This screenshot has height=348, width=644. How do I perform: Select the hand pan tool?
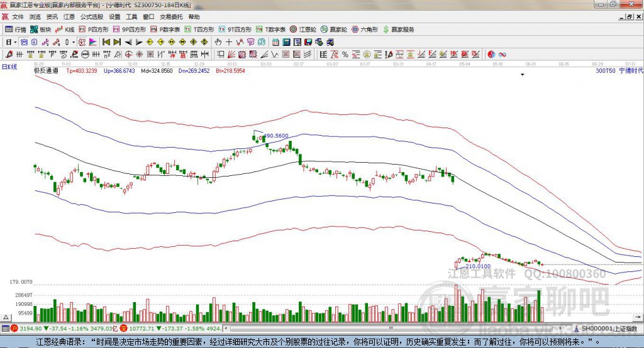pyautogui.click(x=218, y=42)
